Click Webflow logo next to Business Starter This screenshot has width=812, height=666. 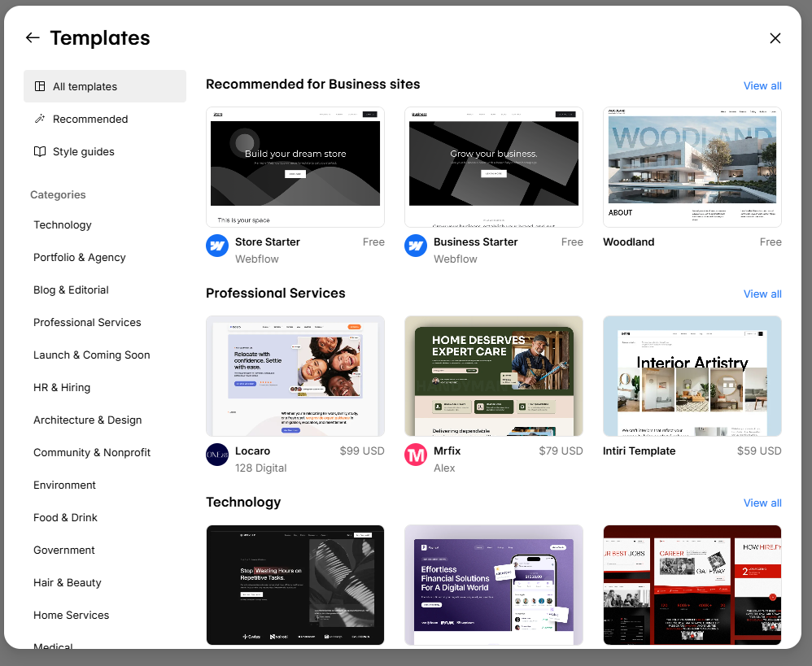point(416,246)
